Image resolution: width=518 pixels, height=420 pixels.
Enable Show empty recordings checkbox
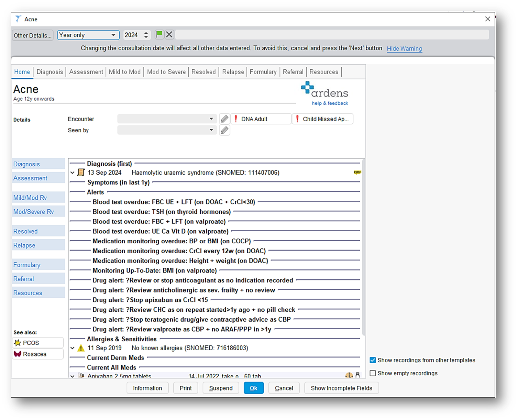click(373, 373)
